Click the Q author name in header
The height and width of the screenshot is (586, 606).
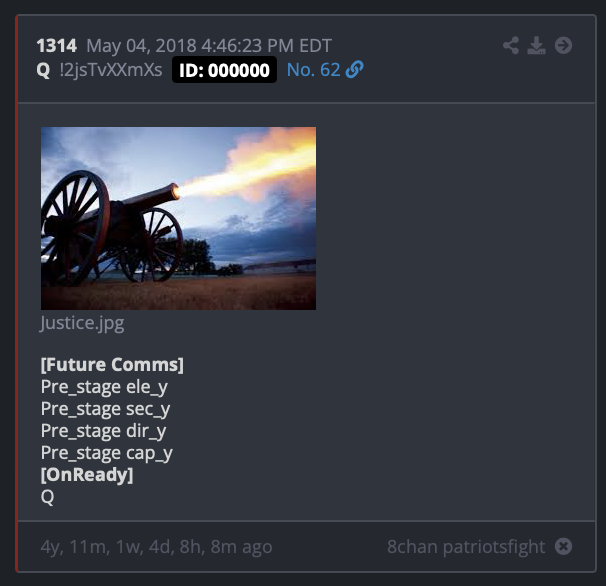(x=43, y=70)
